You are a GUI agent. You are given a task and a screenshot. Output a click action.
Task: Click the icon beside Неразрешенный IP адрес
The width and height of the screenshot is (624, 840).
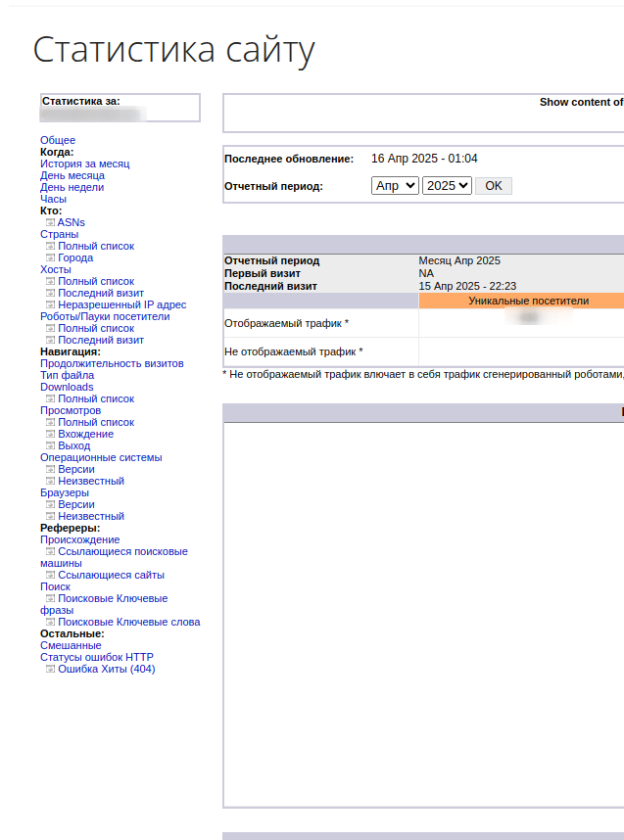pyautogui.click(x=50, y=304)
